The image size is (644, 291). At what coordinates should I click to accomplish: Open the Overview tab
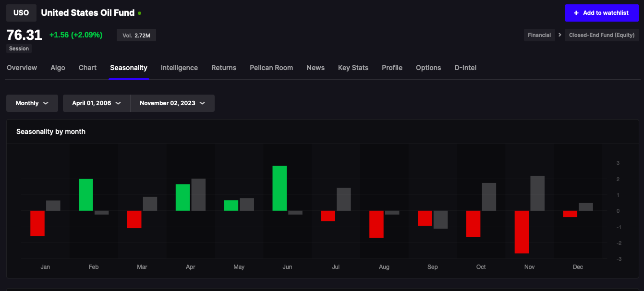click(22, 68)
